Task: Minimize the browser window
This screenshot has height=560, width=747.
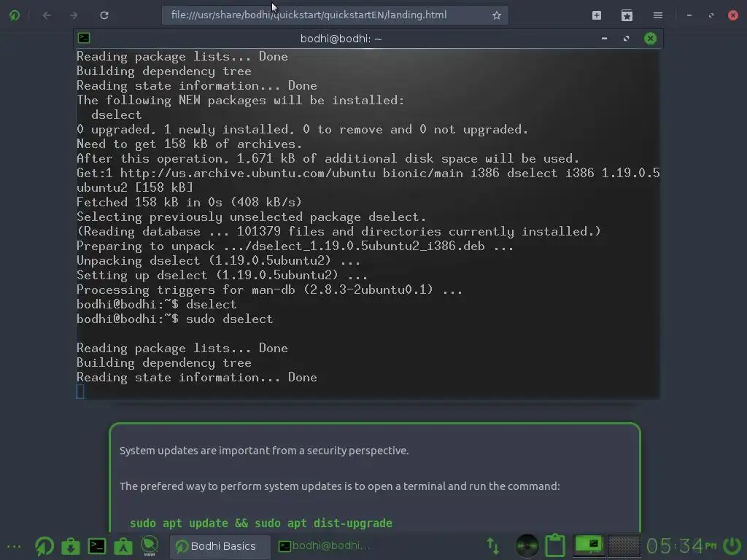Action: point(689,15)
